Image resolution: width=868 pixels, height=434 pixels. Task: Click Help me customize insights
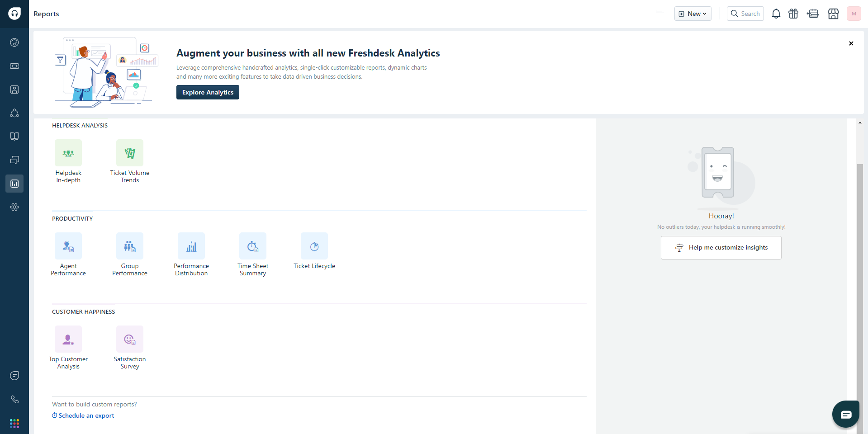(x=721, y=248)
